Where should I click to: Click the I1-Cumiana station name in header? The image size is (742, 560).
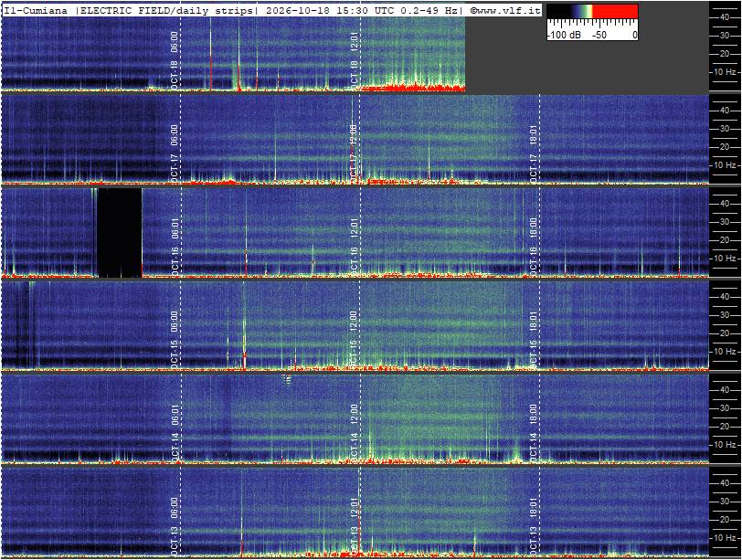(36, 10)
